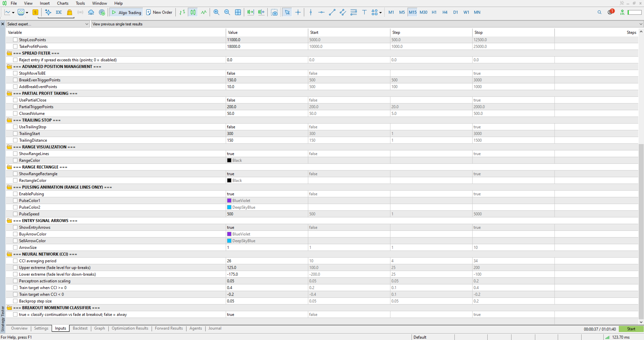Open the new chart icon

[7, 12]
